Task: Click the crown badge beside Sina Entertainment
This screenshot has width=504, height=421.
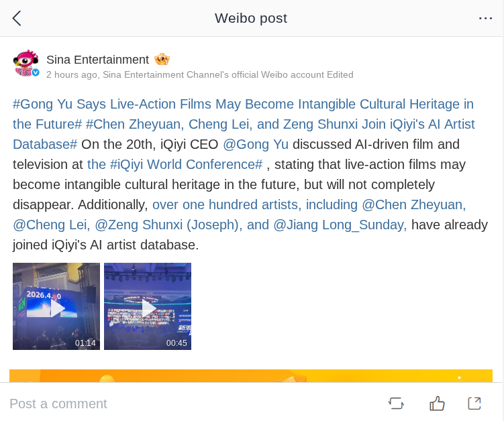Action: tap(162, 60)
